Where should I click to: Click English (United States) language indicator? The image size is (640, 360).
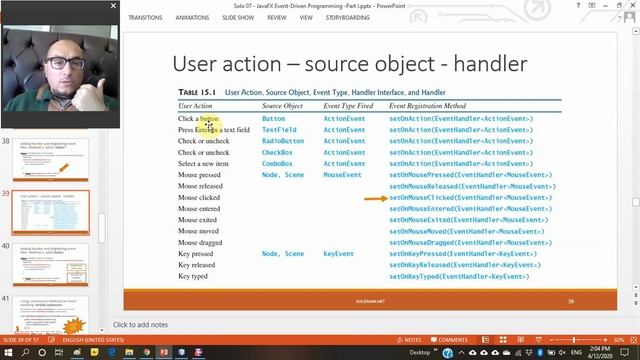93,340
